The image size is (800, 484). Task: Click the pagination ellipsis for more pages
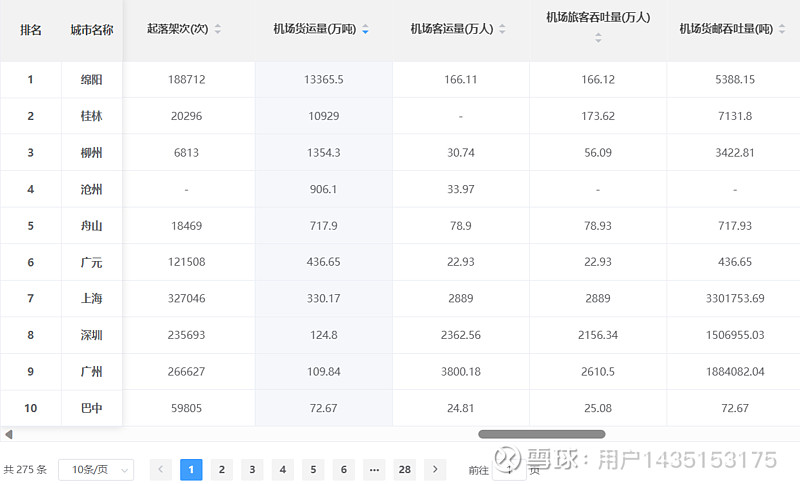tap(374, 470)
